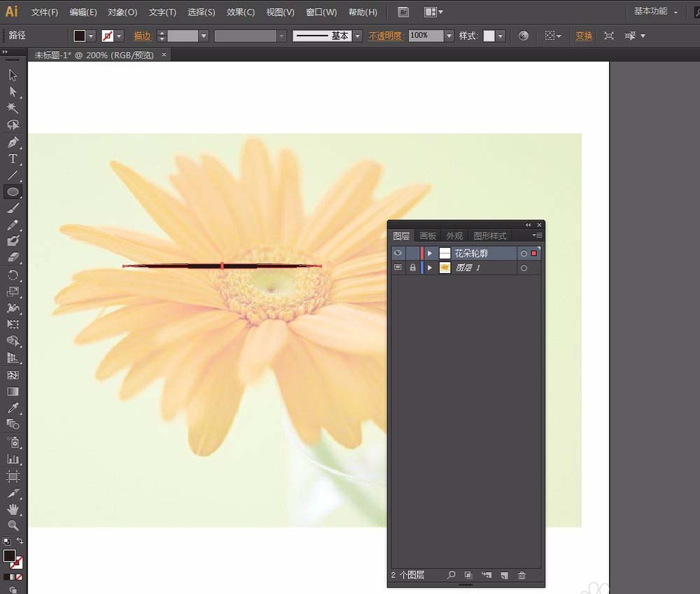Select the Rotate tool

(13, 275)
